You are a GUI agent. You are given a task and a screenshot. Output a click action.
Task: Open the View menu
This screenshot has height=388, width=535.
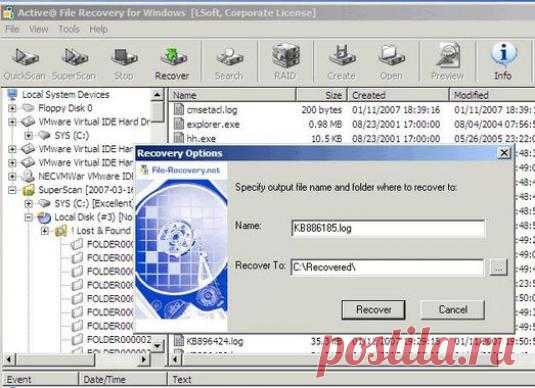(39, 29)
